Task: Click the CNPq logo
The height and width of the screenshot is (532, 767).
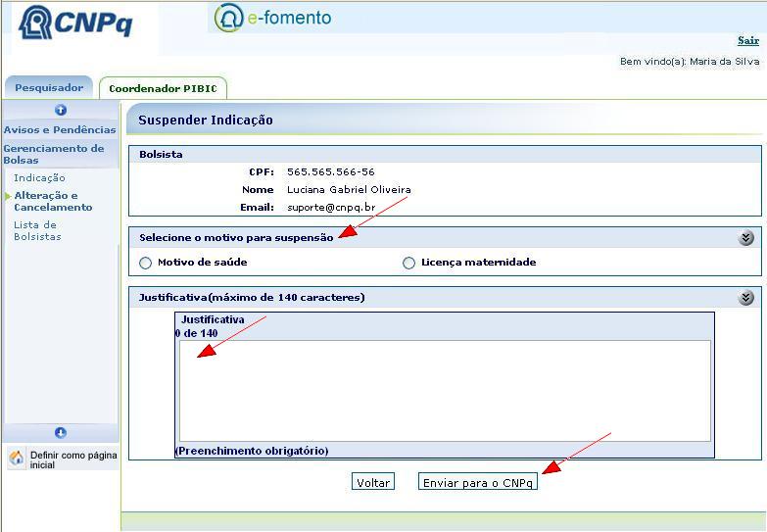Action: [77, 24]
